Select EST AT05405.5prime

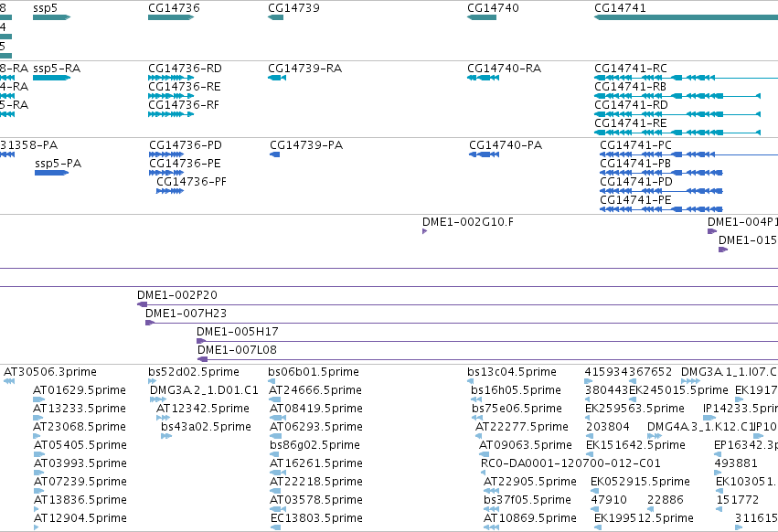(80, 446)
